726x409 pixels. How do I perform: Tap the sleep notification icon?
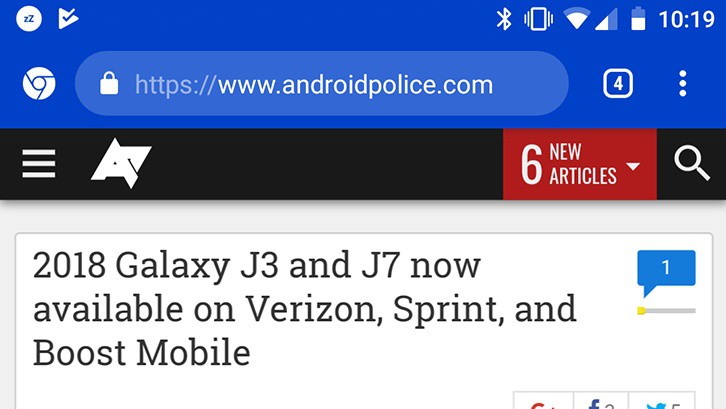point(29,19)
